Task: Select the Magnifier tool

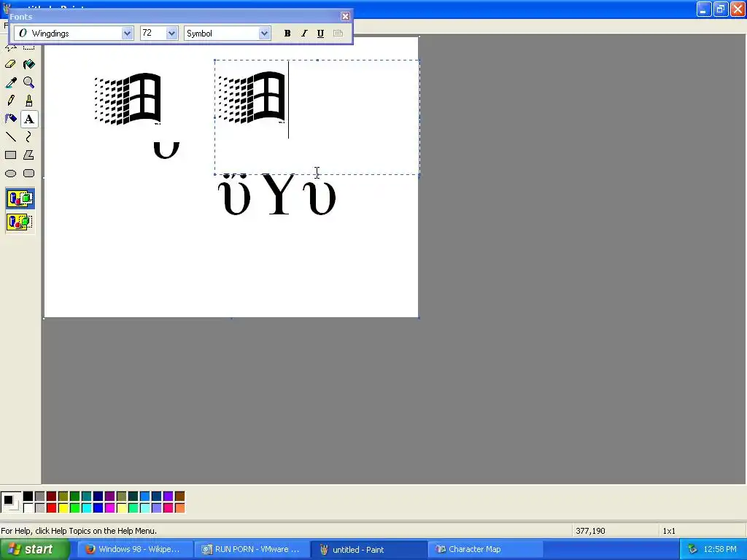Action: pos(29,82)
